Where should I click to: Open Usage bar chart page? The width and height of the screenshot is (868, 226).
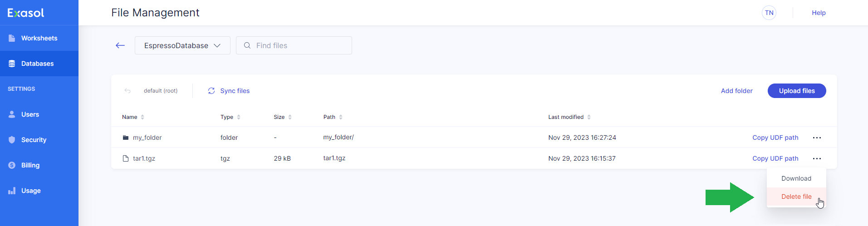[12, 191]
